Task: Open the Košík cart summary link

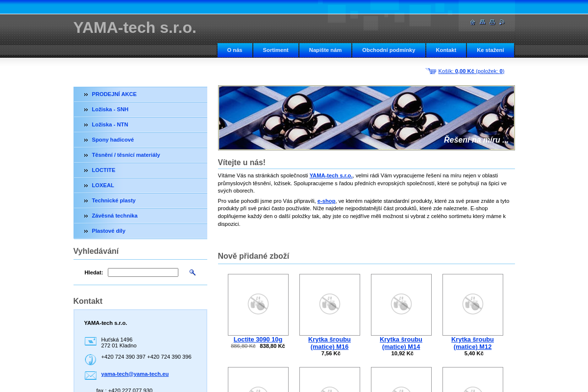Action: click(471, 71)
